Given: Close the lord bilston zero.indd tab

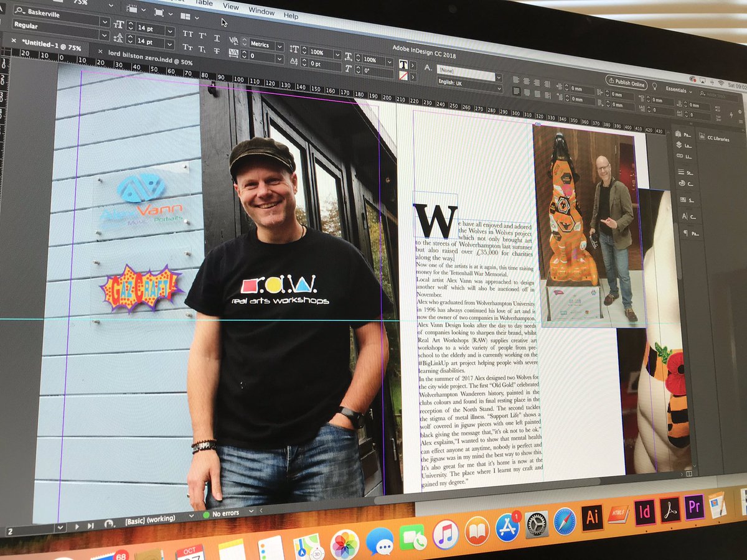Looking at the screenshot, I should tap(100, 51).
